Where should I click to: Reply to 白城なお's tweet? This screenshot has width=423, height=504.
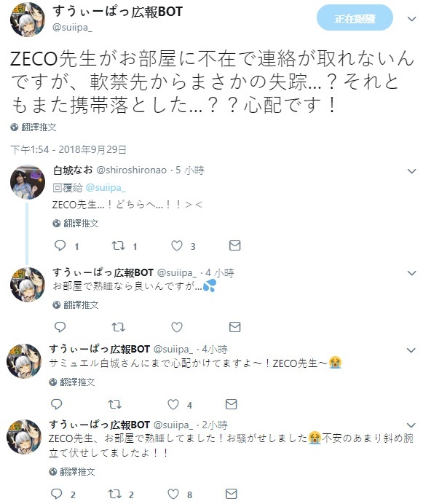pos(60,246)
